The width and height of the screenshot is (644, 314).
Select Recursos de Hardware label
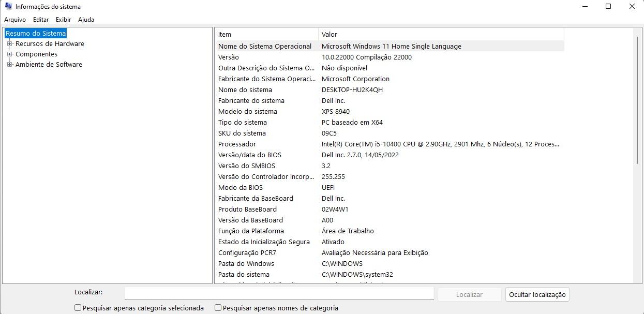(50, 44)
